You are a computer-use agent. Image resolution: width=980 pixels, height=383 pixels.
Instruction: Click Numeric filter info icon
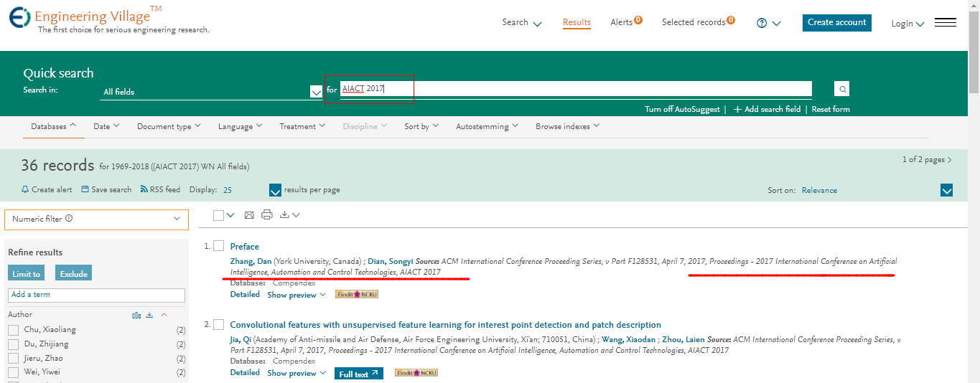pyautogui.click(x=69, y=219)
